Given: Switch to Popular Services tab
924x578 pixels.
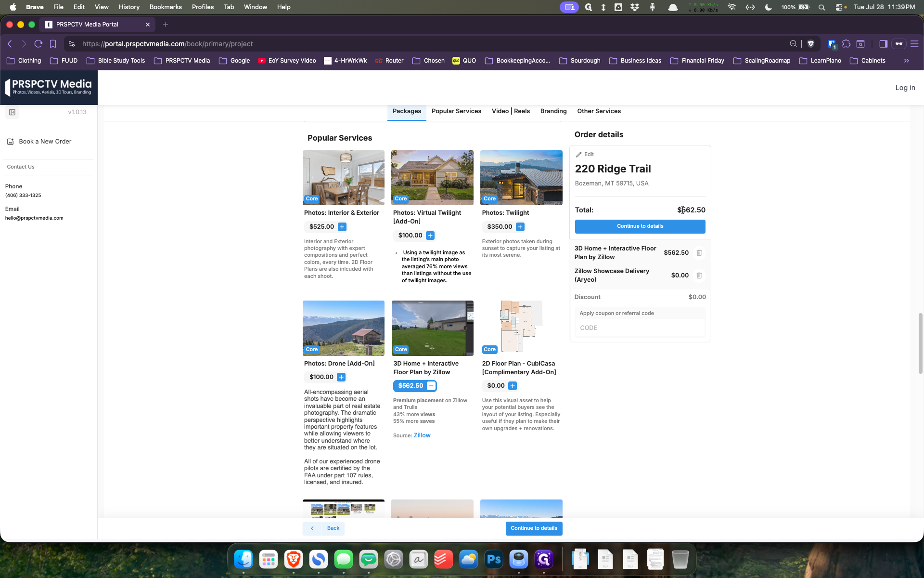Looking at the screenshot, I should coord(456,111).
